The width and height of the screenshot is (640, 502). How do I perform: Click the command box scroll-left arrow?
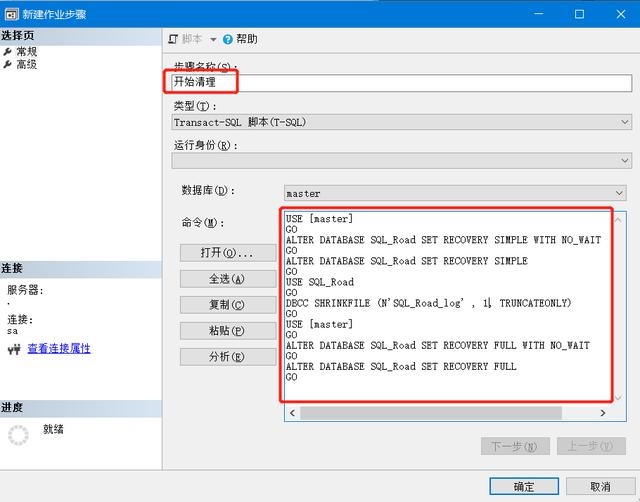click(292, 413)
